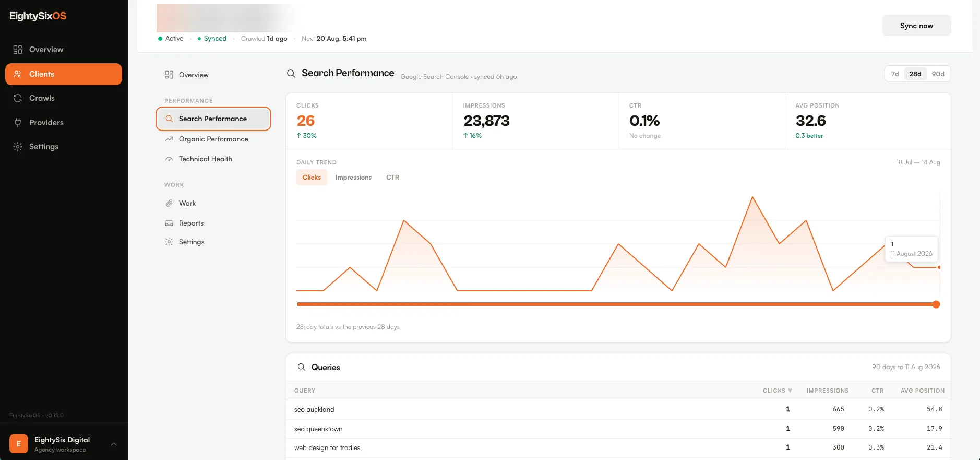
Task: Click avg position 17.9
Action: pyautogui.click(x=934, y=429)
